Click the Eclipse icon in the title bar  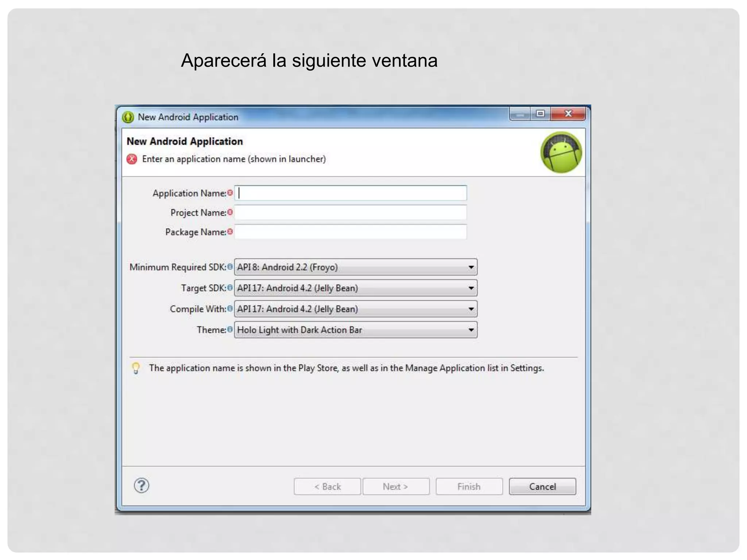coord(128,117)
